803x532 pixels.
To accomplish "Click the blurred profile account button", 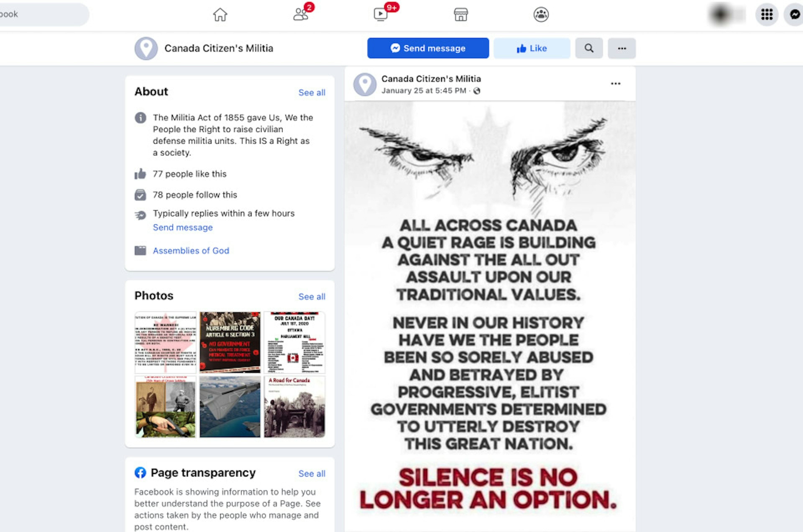I will [x=726, y=15].
